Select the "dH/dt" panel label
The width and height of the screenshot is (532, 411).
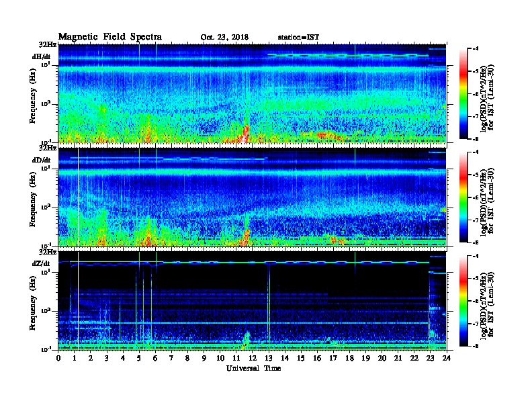point(41,57)
